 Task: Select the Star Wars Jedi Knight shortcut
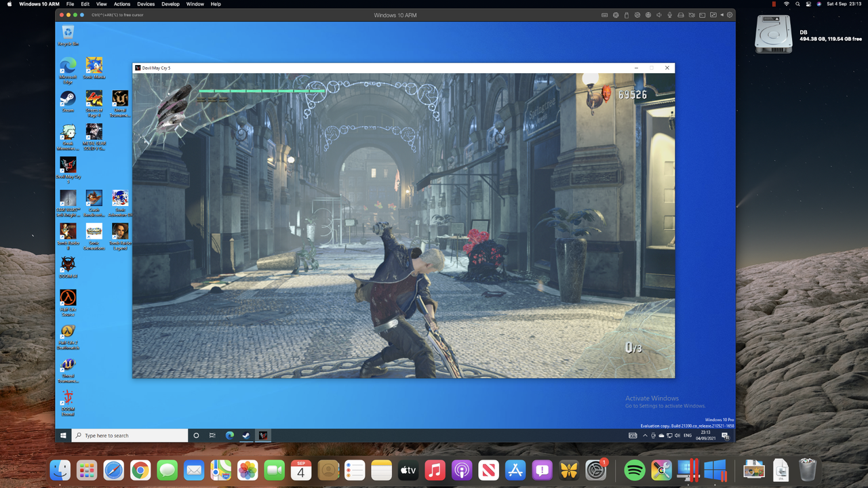(x=68, y=203)
